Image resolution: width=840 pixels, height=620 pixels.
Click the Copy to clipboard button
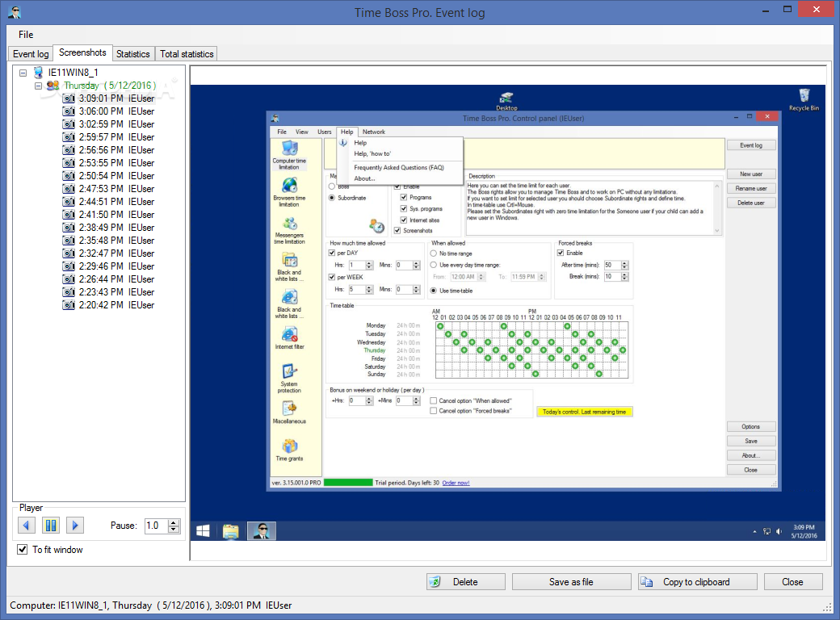point(698,582)
